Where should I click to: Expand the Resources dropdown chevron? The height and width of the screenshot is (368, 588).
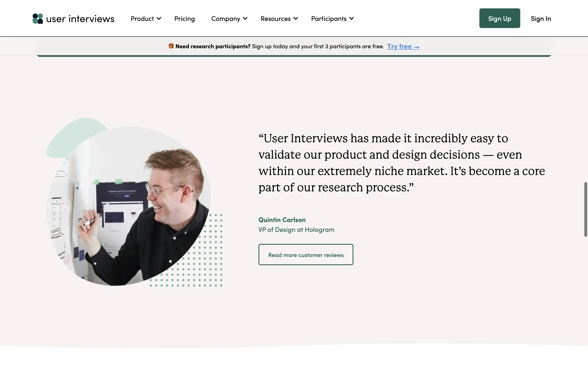click(296, 18)
